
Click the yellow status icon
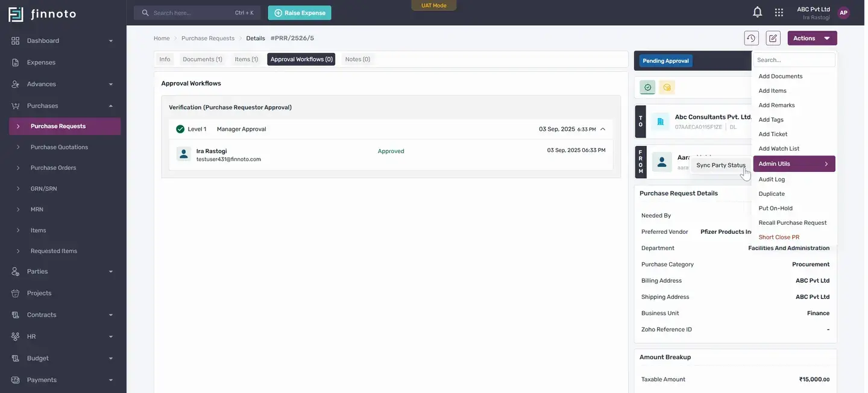pos(667,87)
